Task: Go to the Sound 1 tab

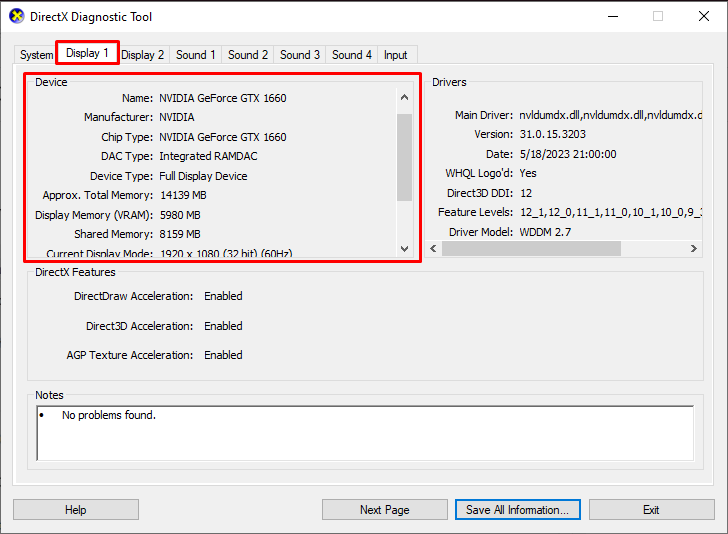Action: point(195,55)
